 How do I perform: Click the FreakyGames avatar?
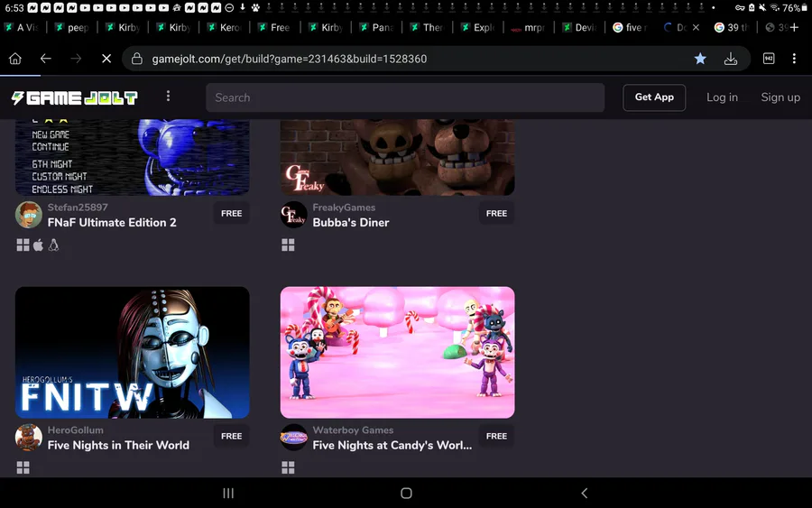pos(293,215)
